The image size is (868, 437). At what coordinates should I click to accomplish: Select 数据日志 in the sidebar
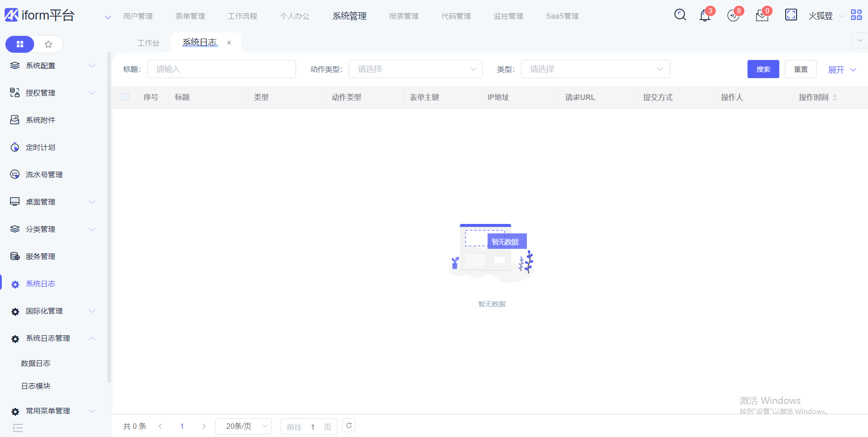35,363
